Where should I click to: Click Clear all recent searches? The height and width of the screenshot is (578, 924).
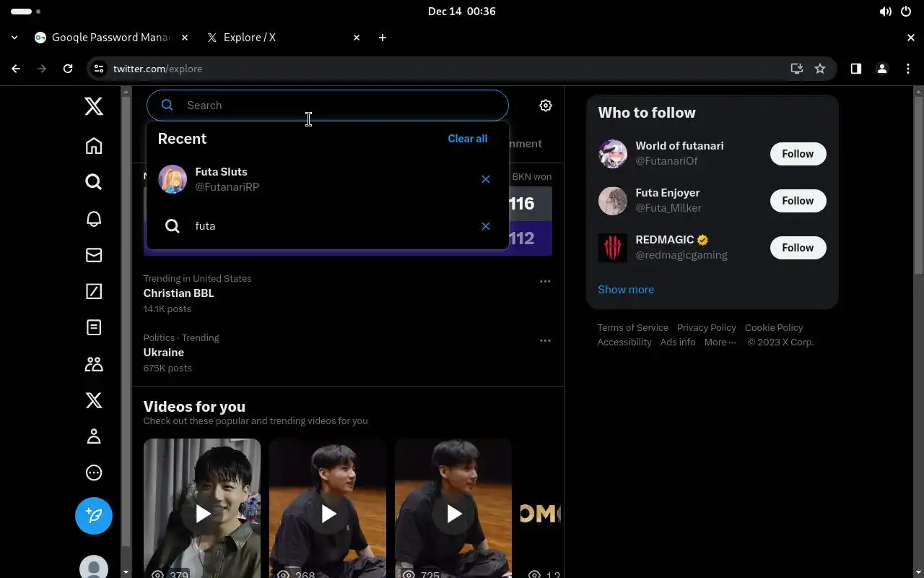tap(468, 139)
